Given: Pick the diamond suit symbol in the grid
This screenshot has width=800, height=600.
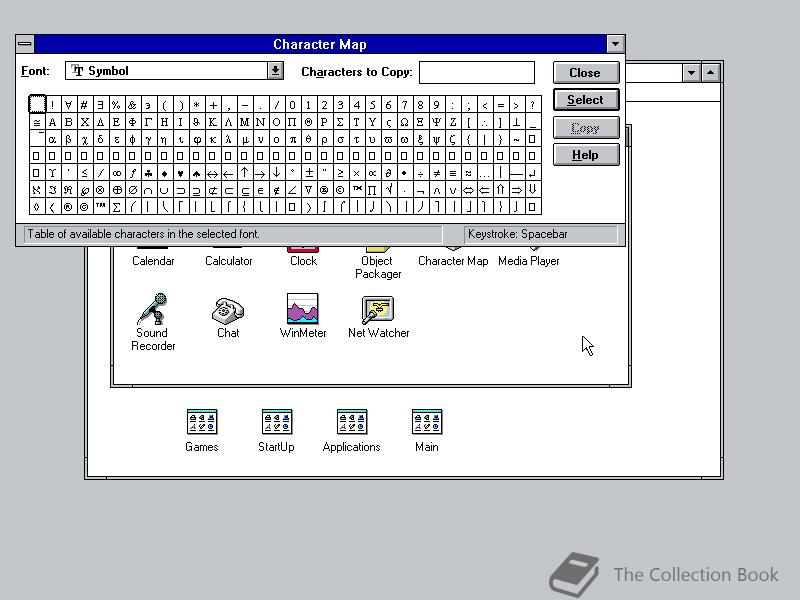Looking at the screenshot, I should (x=164, y=173).
